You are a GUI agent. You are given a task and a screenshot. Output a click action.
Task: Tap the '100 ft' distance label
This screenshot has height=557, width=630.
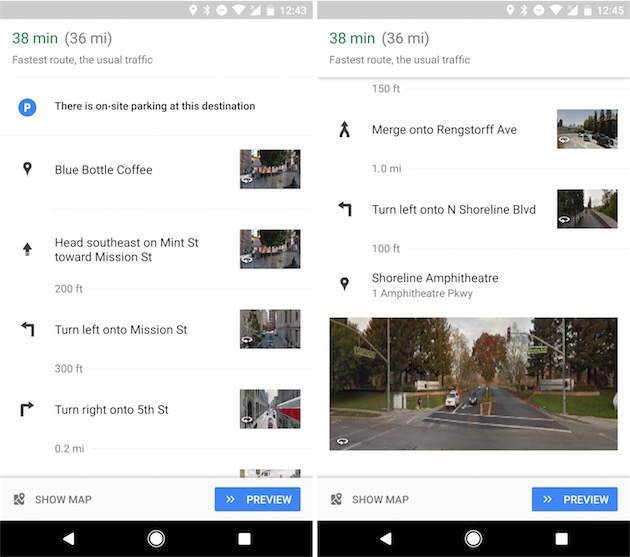point(386,248)
